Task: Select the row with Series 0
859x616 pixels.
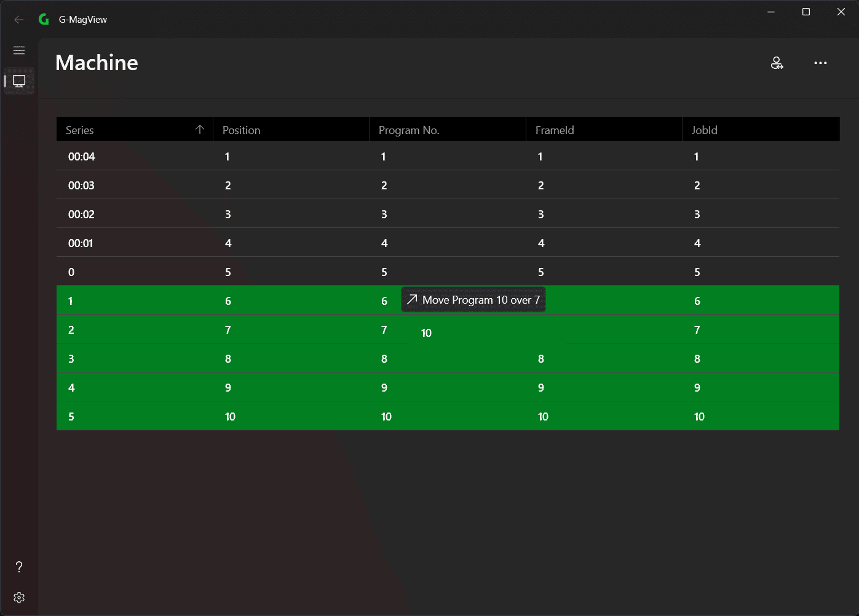Action: tap(448, 272)
